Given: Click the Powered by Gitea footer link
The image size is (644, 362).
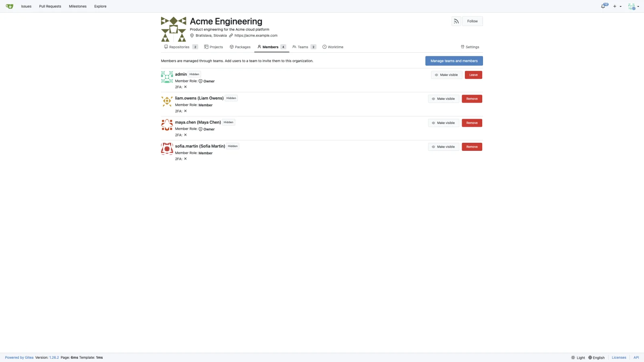Looking at the screenshot, I should click(19, 358).
